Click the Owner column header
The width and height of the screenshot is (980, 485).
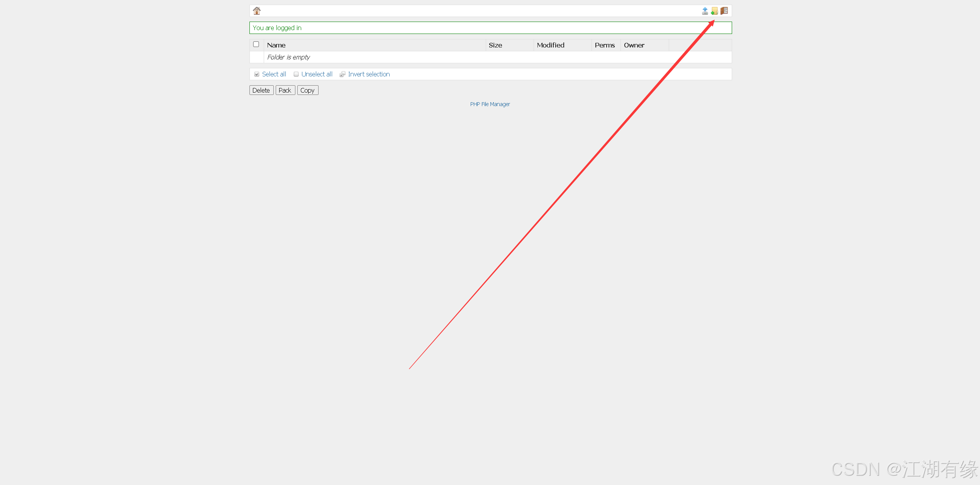point(634,45)
